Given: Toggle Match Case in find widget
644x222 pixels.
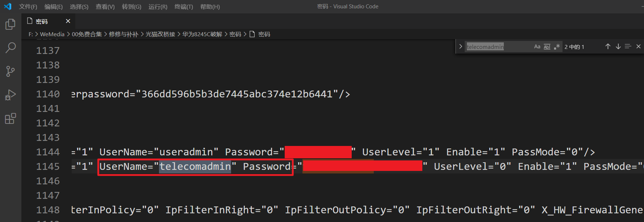Looking at the screenshot, I should click(x=537, y=47).
